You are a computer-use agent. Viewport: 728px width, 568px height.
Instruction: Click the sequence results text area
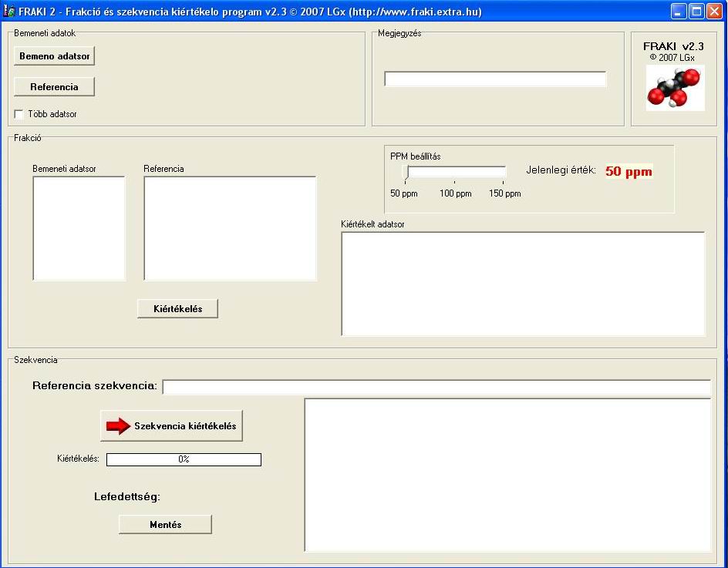pos(507,475)
